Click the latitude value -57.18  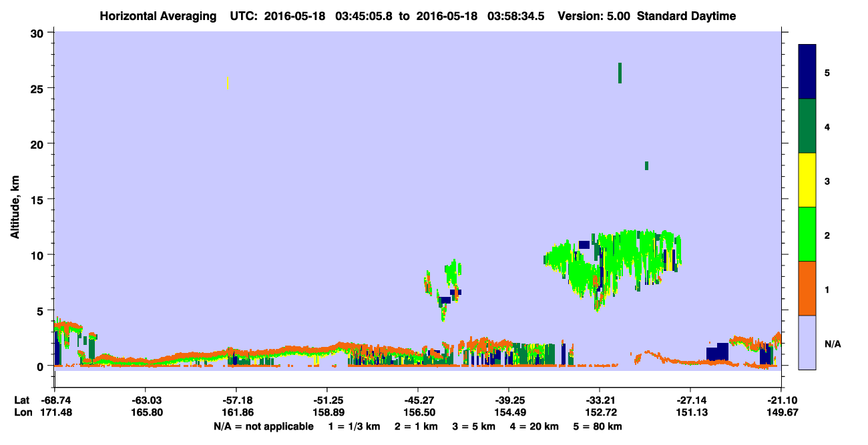236,400
